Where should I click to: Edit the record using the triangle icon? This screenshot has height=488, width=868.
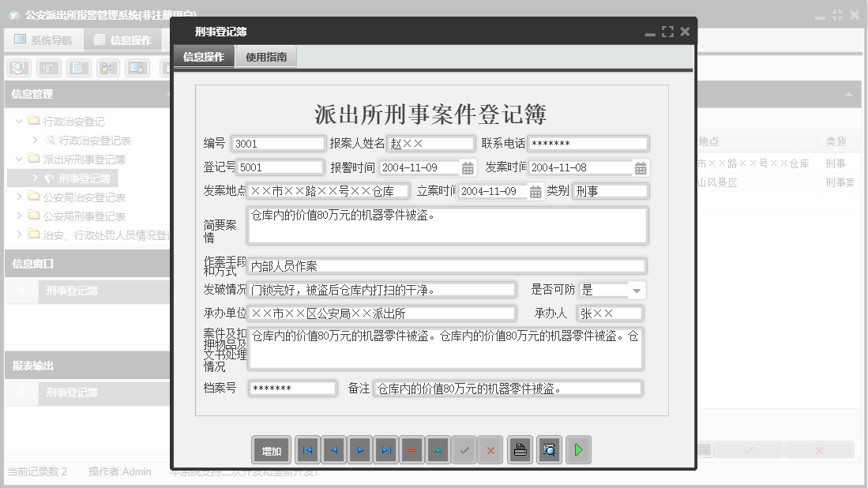tap(438, 450)
